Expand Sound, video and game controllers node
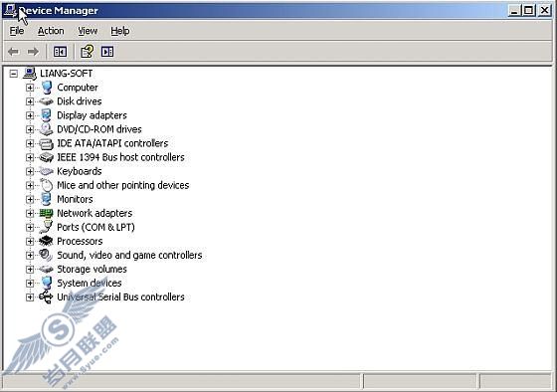 30,255
